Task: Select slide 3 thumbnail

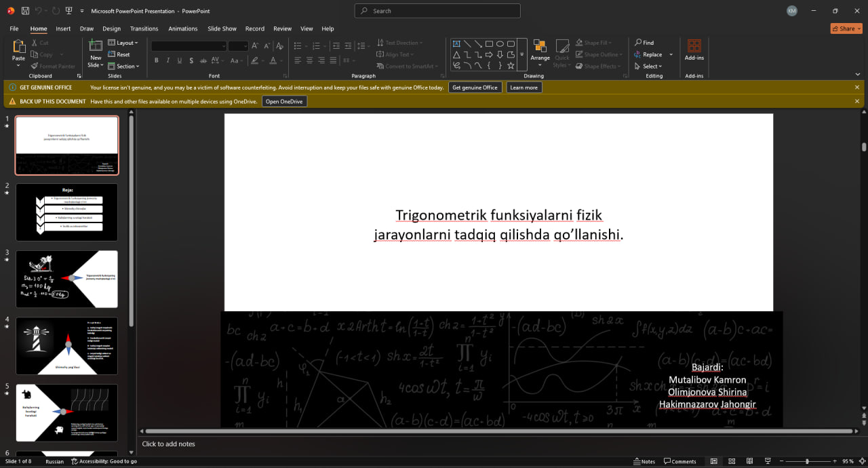Action: [x=66, y=279]
